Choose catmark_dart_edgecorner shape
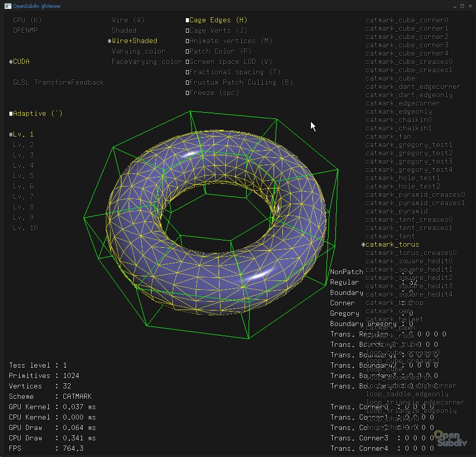Screen dimensions: 476x457 (x=413, y=87)
